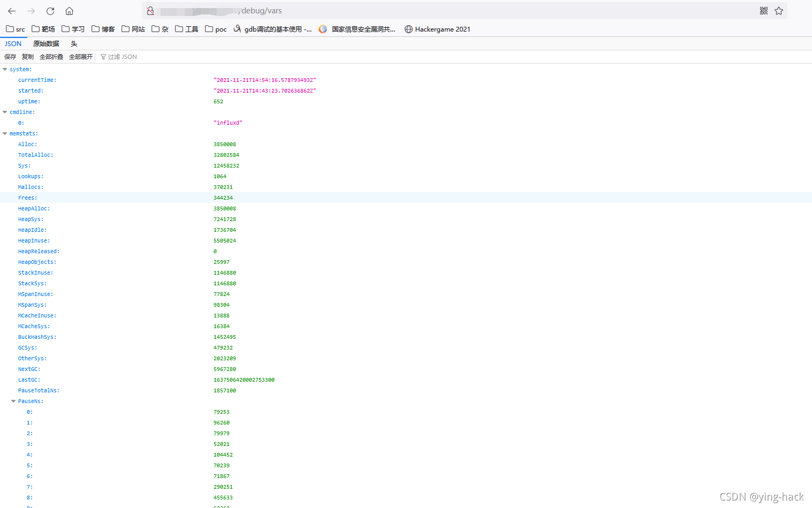Click the 保存 save button
Screen dimensions: 812x508
(10, 57)
